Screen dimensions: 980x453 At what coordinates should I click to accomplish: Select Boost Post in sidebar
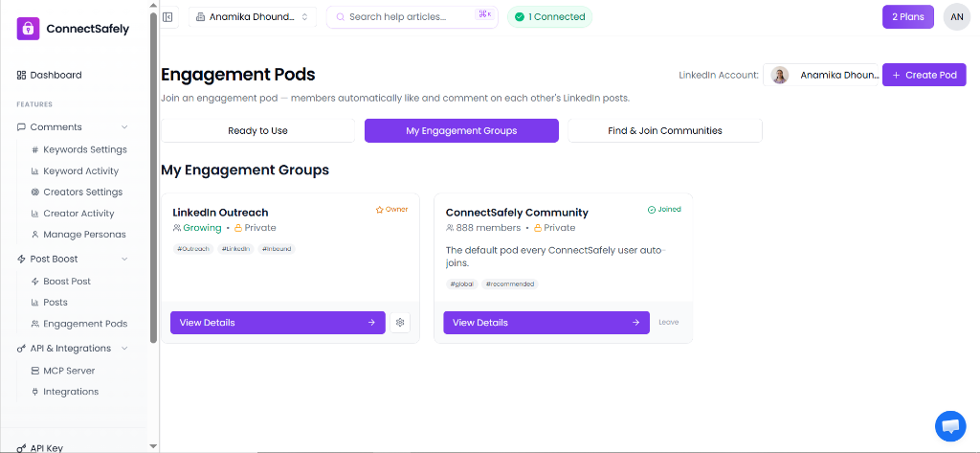60,282
